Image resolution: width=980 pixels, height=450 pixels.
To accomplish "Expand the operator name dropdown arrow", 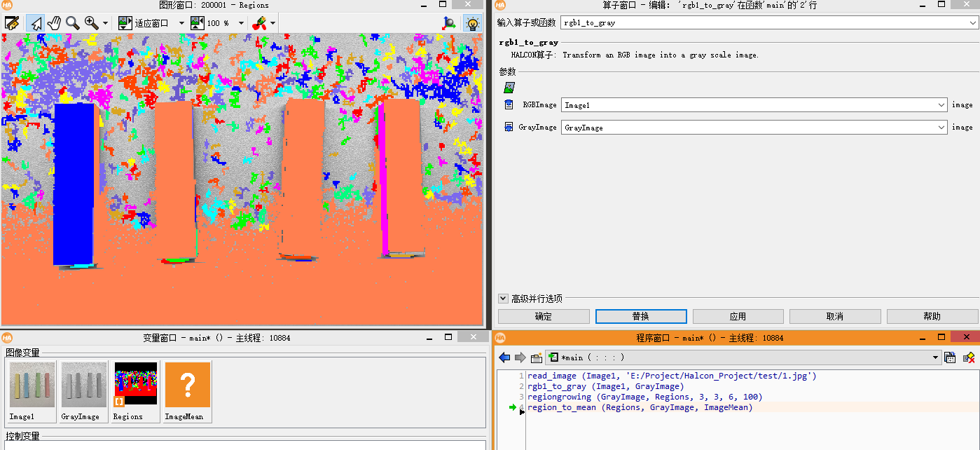I will pos(972,22).
